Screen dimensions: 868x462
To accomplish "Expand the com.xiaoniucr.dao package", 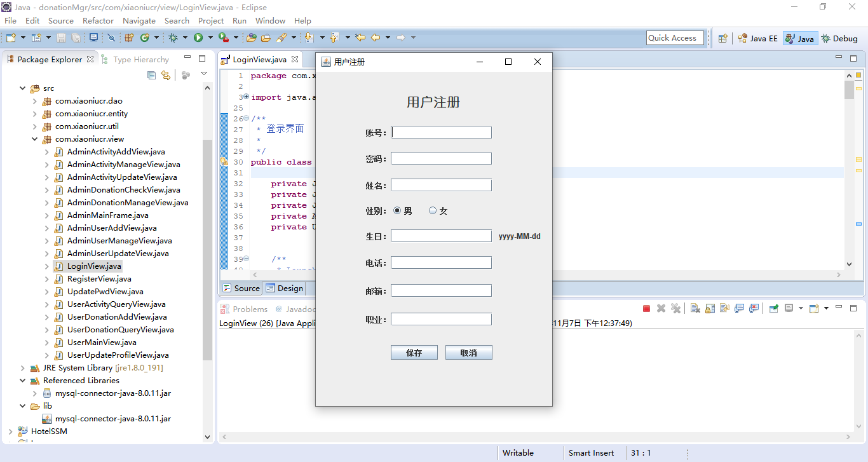I will [35, 101].
